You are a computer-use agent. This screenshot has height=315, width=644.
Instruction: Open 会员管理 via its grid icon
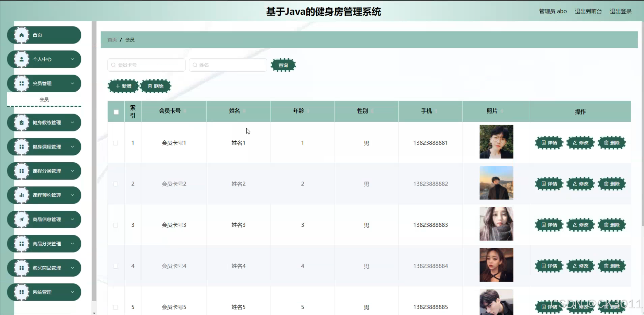tap(22, 83)
